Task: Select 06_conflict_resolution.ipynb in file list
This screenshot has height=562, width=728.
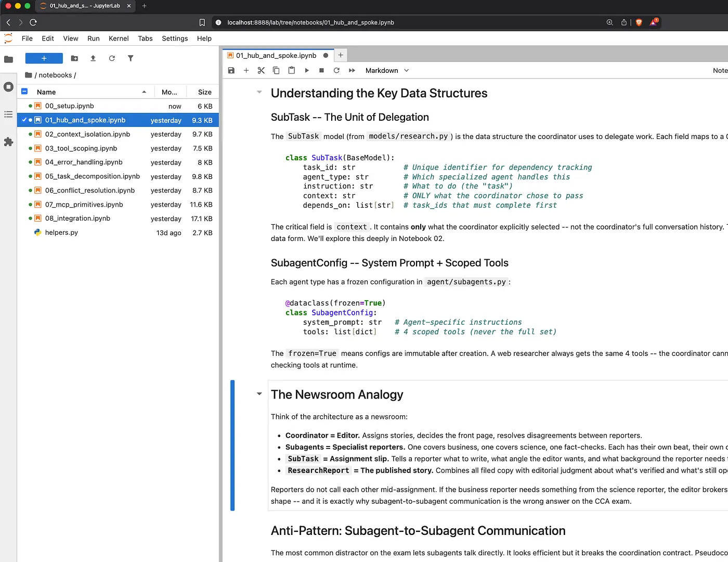Action: (118, 190)
